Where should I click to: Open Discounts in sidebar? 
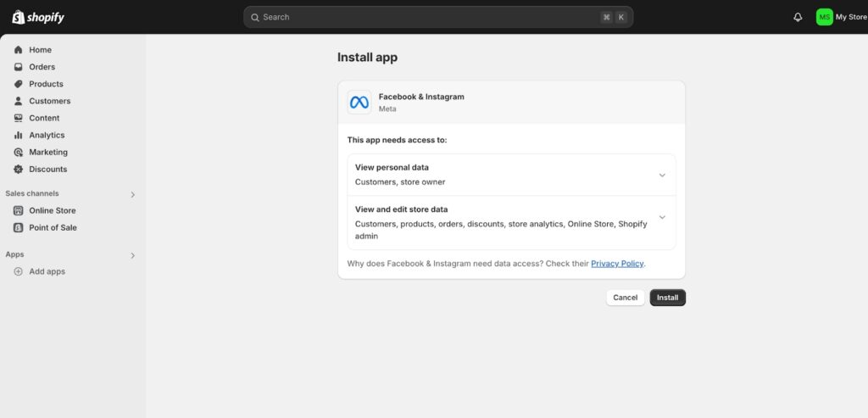pyautogui.click(x=48, y=170)
